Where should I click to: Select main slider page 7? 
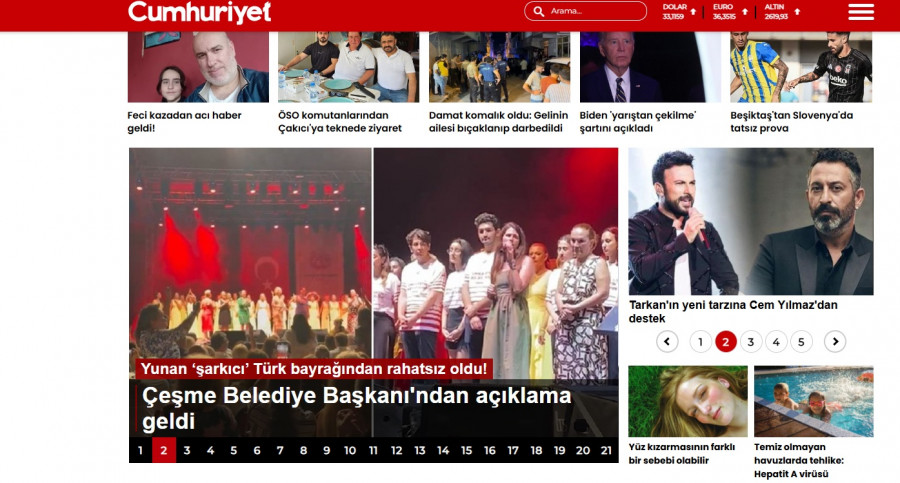[280, 450]
